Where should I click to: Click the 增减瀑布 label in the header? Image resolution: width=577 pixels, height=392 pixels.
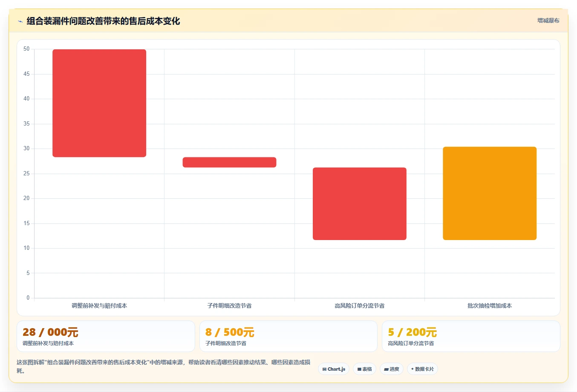[x=548, y=20]
